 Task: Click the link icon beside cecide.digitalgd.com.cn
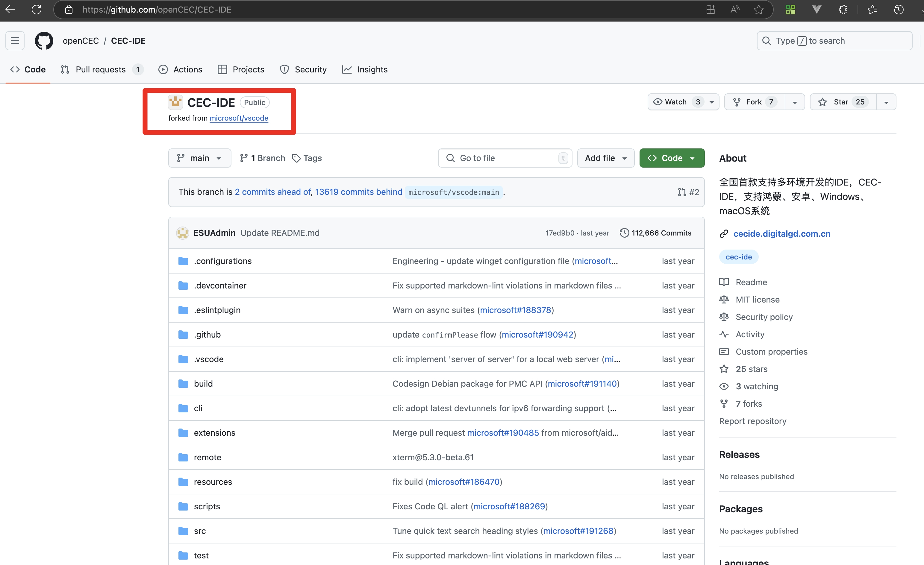pos(724,234)
